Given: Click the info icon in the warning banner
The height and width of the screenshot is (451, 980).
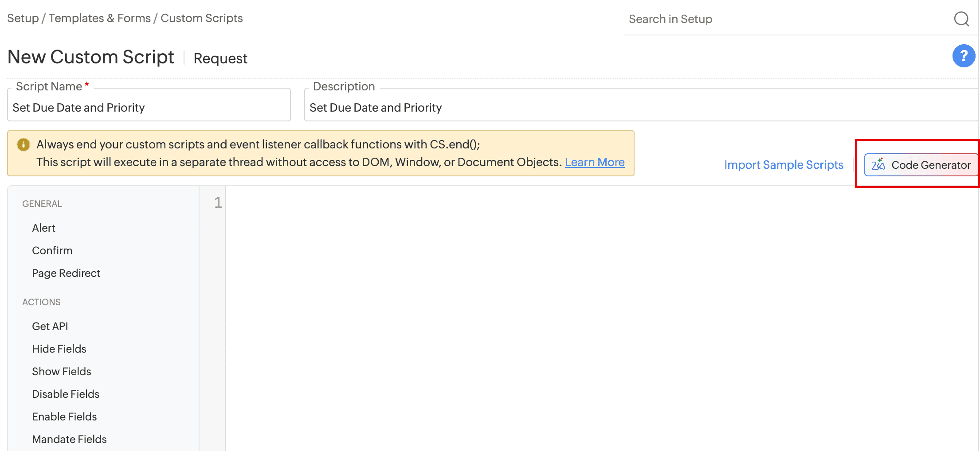Looking at the screenshot, I should click(x=23, y=144).
